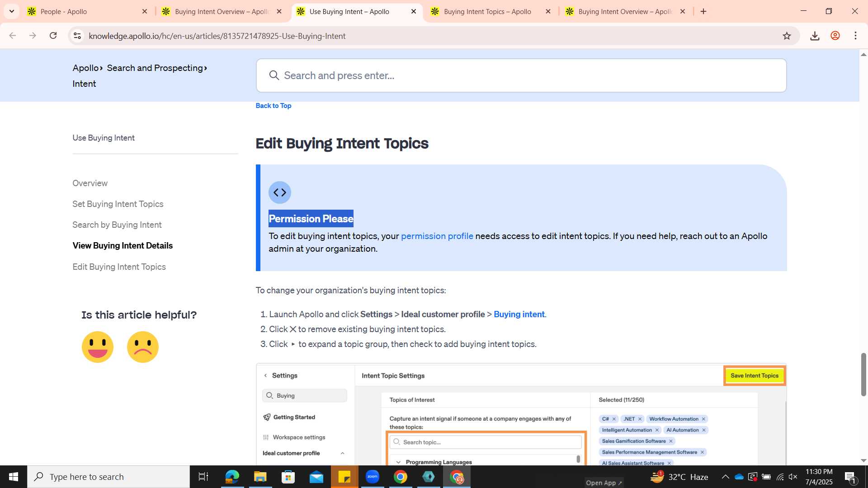Image resolution: width=868 pixels, height=488 pixels.
Task: Open site information icon in address bar
Action: coord(77,36)
